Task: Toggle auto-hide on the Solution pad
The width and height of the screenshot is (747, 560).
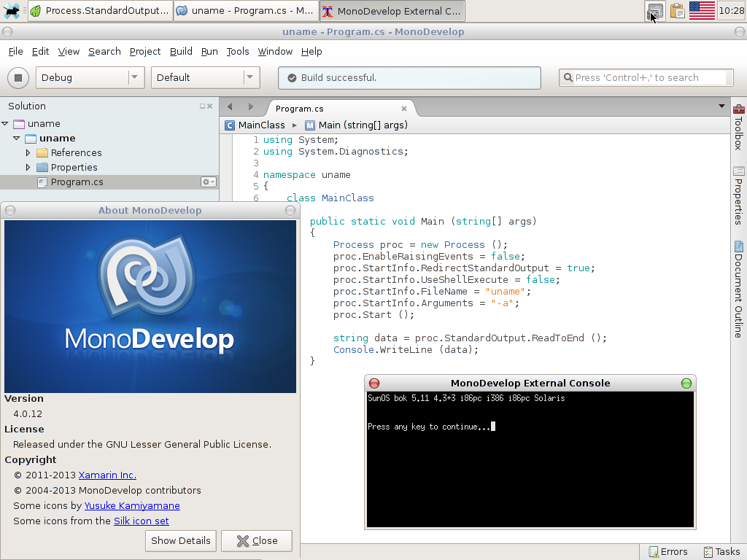Action: click(x=203, y=106)
